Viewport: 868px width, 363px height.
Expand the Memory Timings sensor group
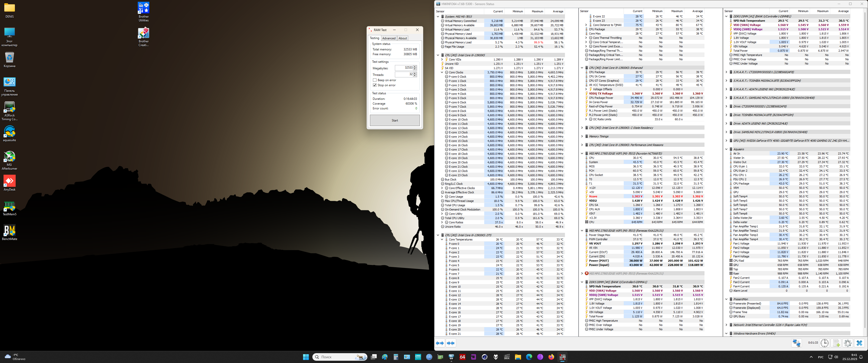[x=582, y=136]
